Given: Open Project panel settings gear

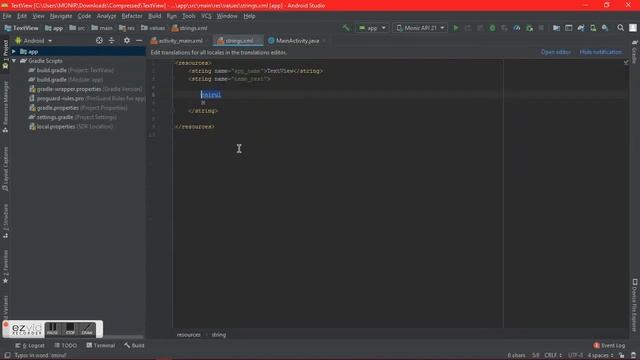Looking at the screenshot, I should [x=127, y=40].
